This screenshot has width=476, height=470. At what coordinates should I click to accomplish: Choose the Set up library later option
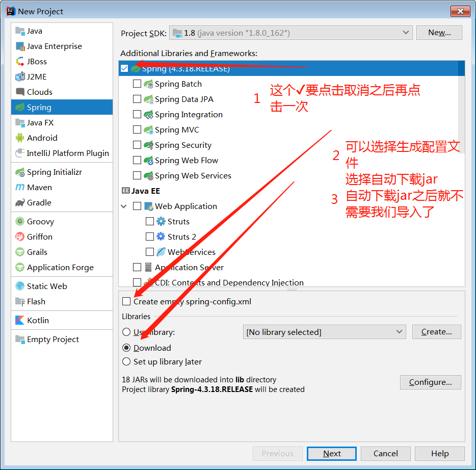pyautogui.click(x=126, y=361)
